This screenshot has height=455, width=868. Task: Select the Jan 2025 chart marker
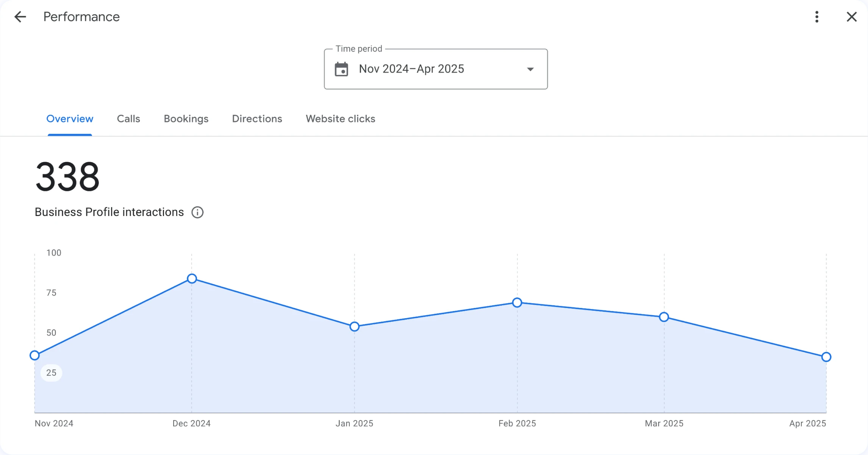tap(354, 327)
